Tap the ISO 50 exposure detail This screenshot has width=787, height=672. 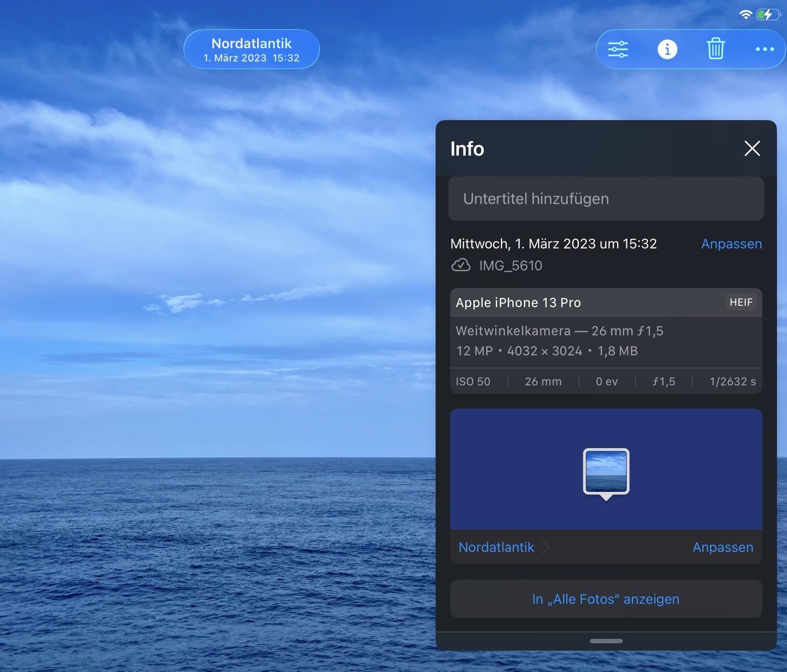point(473,381)
